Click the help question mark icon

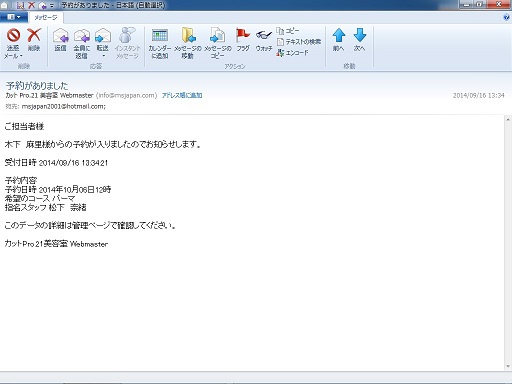[x=507, y=17]
